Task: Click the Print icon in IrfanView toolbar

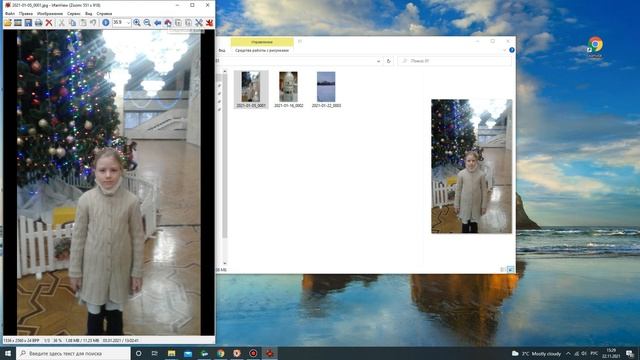Action: point(38,22)
